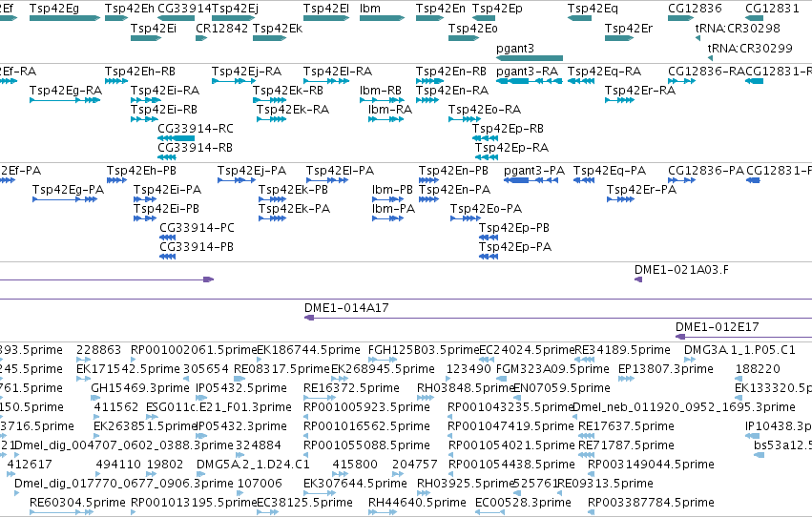The height and width of the screenshot is (517, 812).
Task: Click the Tsp42Ei-RA transcript label
Action: point(165,91)
